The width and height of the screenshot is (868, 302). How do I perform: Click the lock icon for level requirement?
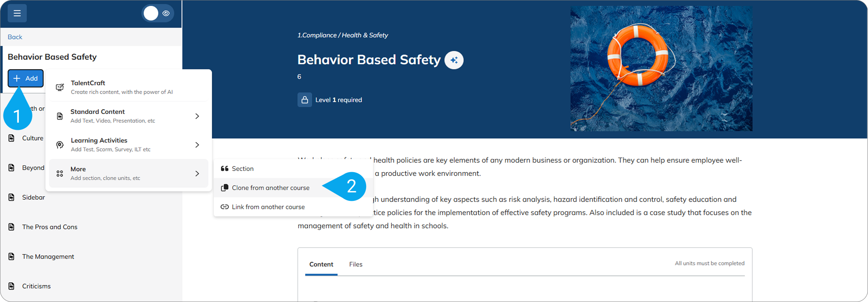point(305,100)
